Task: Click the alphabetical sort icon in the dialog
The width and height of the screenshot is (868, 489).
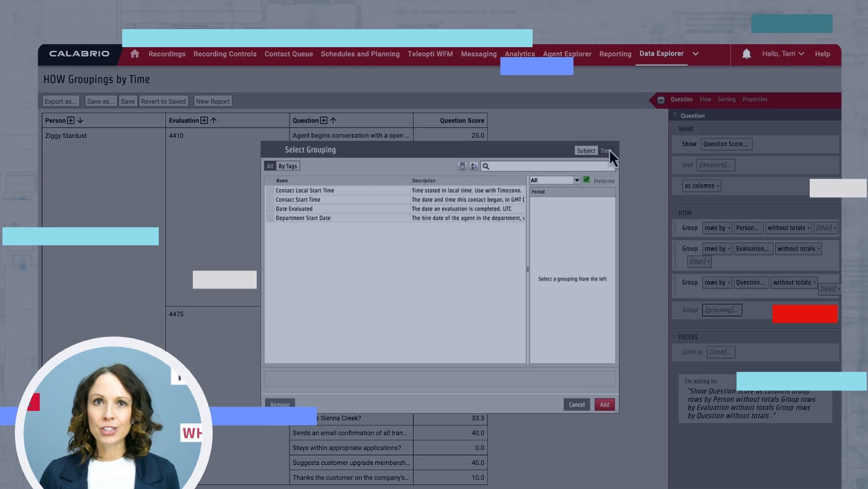Action: pos(473,166)
